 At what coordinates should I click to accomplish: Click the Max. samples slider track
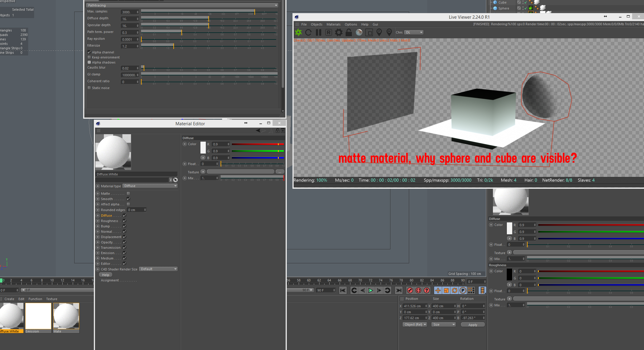point(208,12)
